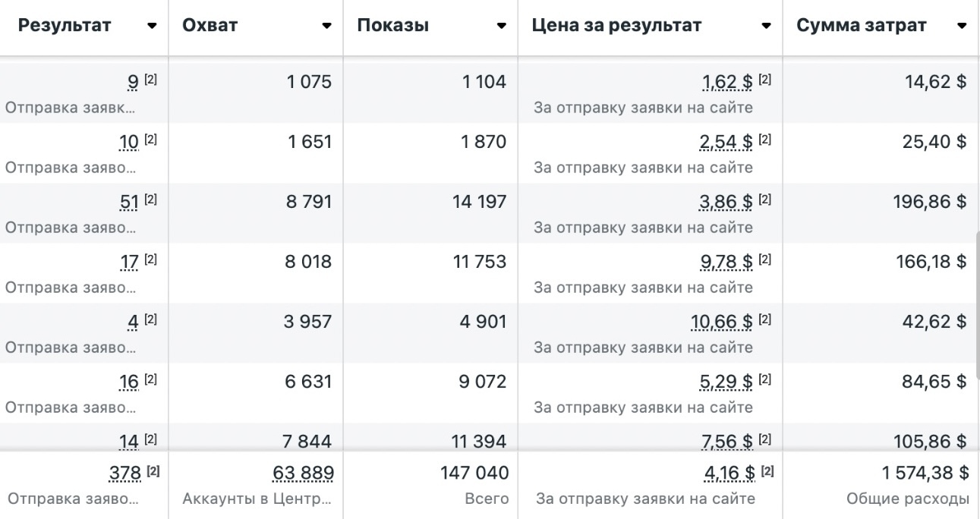Click the Сумма затрат column header label

coord(862,25)
